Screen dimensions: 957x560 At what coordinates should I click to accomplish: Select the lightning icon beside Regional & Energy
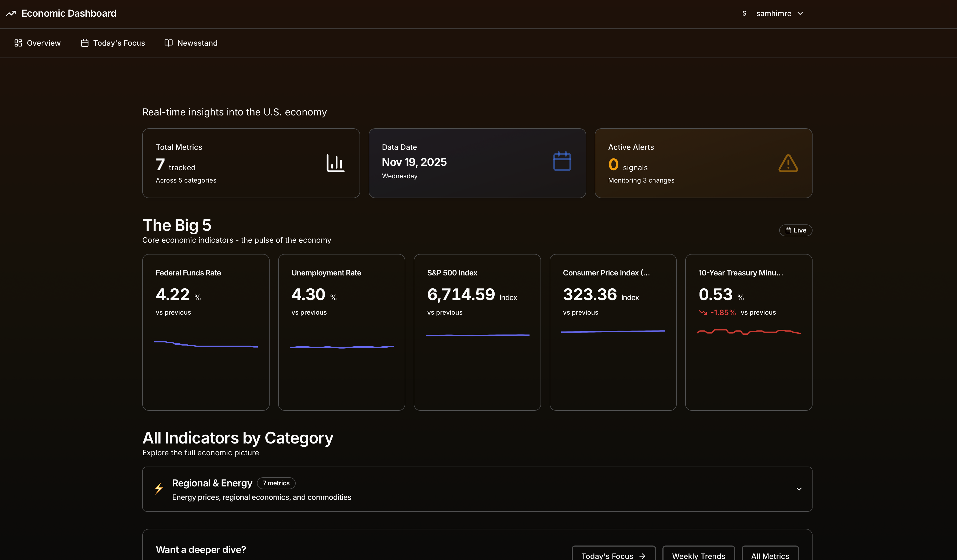(x=159, y=489)
